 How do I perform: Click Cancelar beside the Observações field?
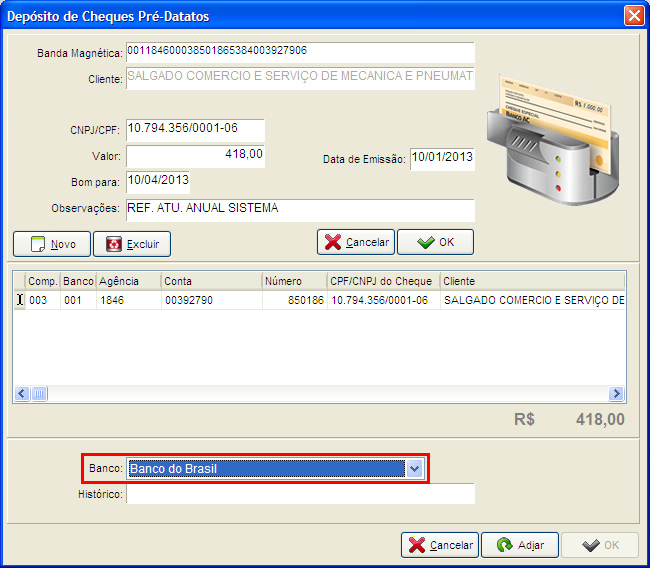pos(356,243)
